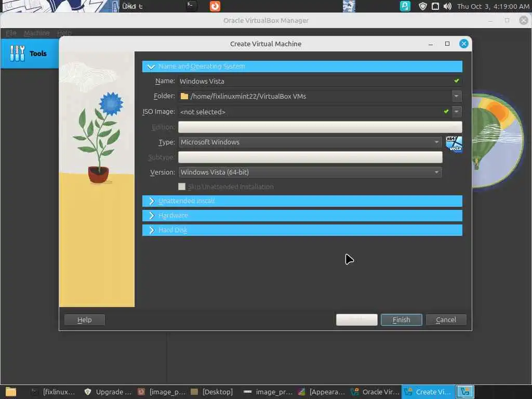The height and width of the screenshot is (399, 532).
Task: Click the menu label in top panel
Action: point(132,6)
